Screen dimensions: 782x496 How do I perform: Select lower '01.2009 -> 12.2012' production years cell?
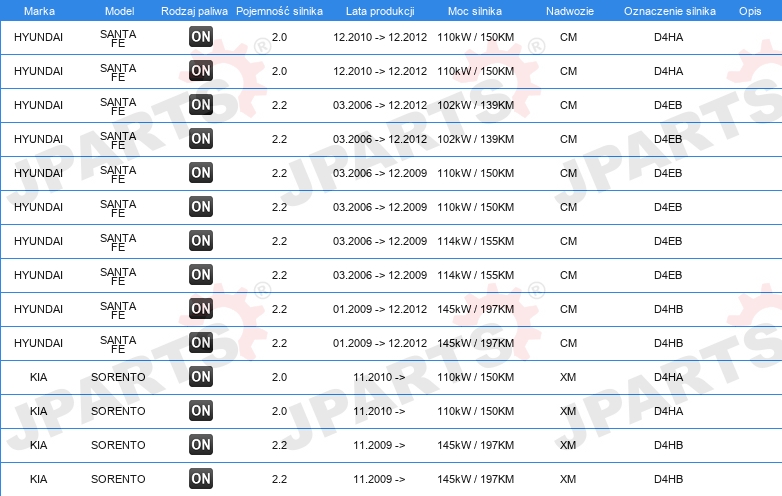pos(380,343)
